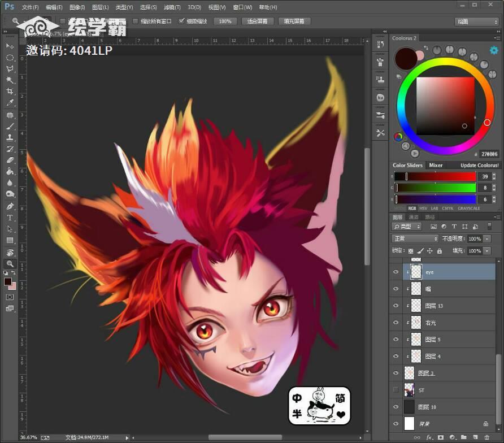Select the Crop tool
This screenshot has width=504, height=443.
tap(10, 92)
